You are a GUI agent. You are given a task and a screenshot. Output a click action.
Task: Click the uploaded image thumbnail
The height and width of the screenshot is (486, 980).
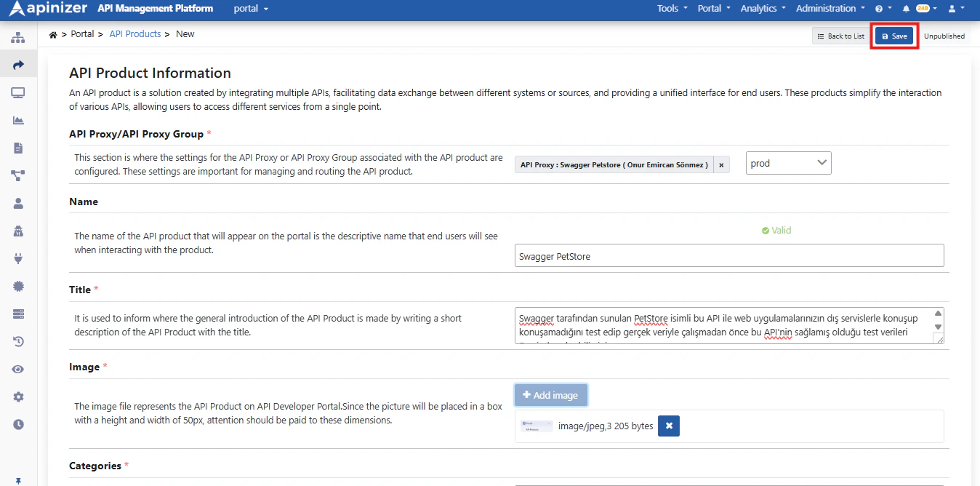tap(537, 426)
